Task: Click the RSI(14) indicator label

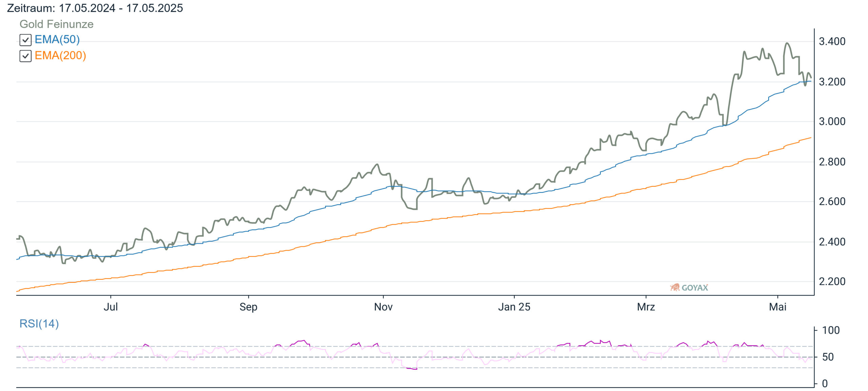Action: click(39, 323)
